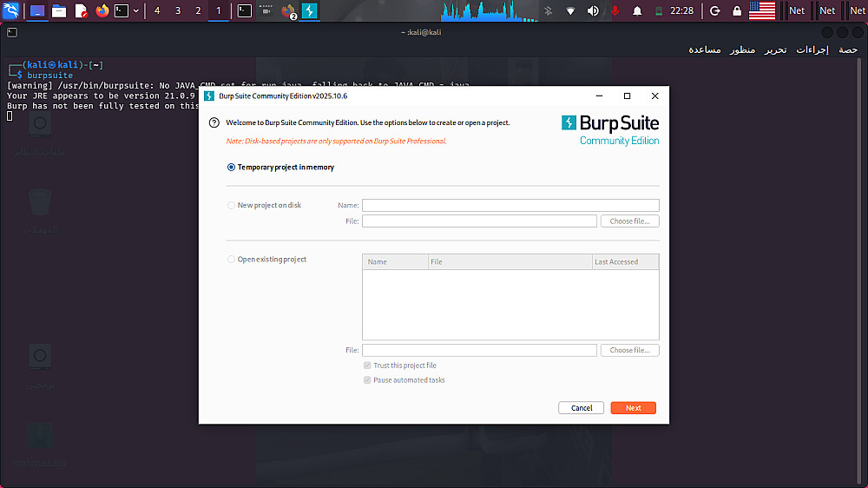Click the volume speaker icon
This screenshot has height=488, width=868.
[x=593, y=10]
